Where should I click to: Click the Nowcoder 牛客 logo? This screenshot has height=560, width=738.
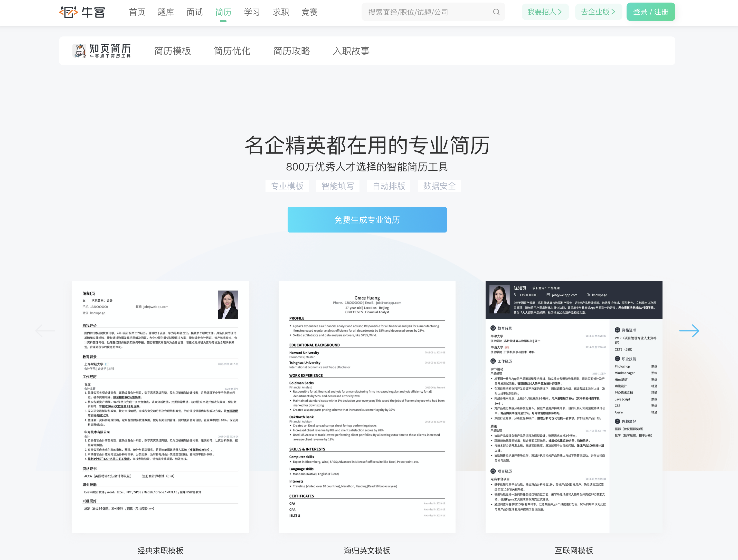pos(82,12)
